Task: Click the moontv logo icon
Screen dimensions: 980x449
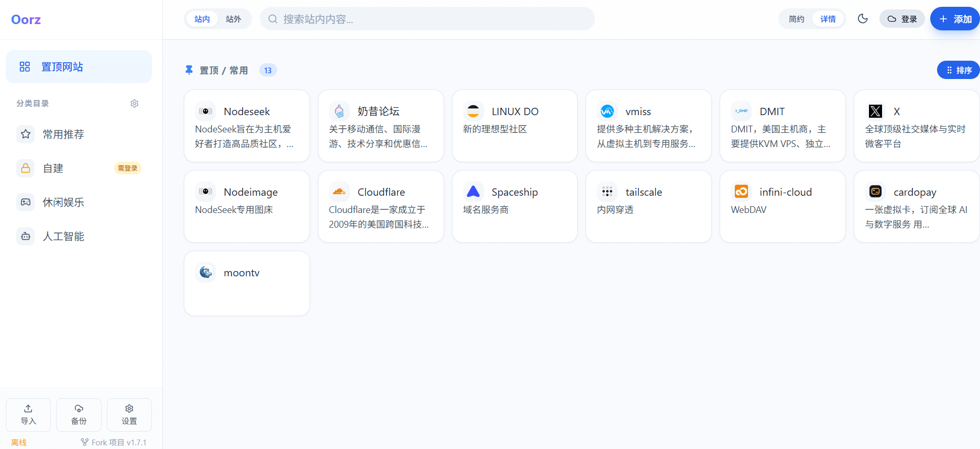Action: click(205, 272)
